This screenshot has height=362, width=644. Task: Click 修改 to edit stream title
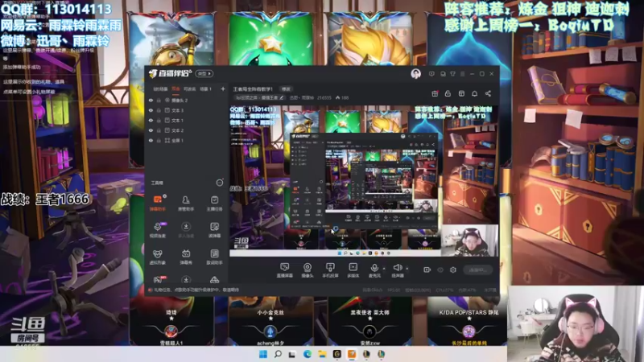(286, 89)
